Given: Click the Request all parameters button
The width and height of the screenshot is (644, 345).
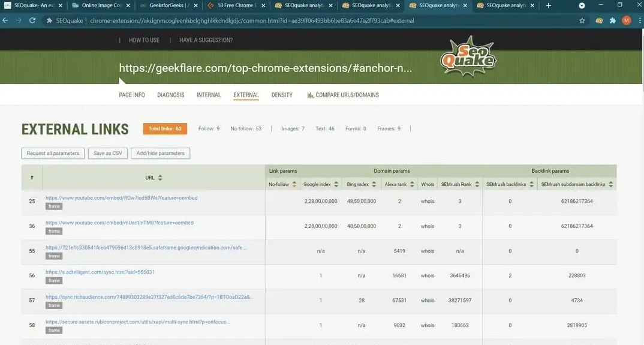Looking at the screenshot, I should point(53,154).
